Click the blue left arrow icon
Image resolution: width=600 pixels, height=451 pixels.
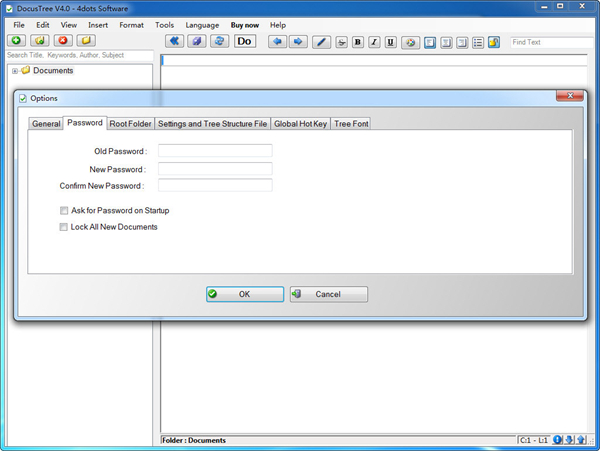[x=277, y=41]
